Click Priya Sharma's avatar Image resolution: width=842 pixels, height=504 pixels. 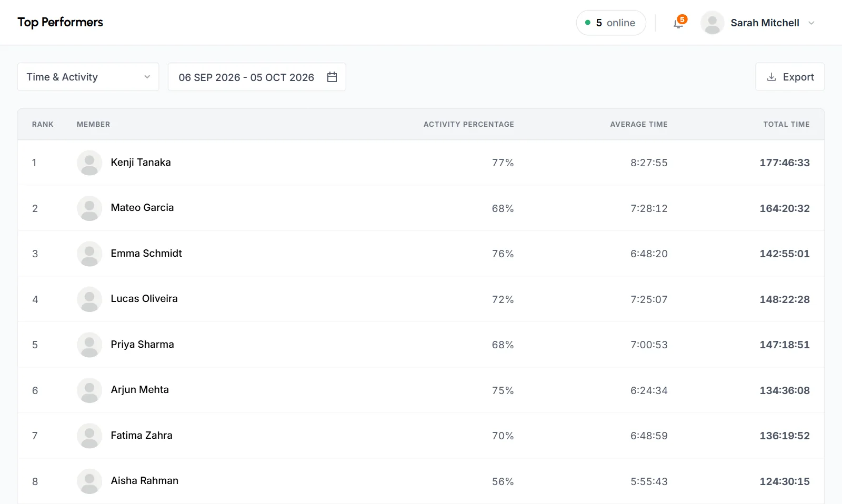click(89, 345)
